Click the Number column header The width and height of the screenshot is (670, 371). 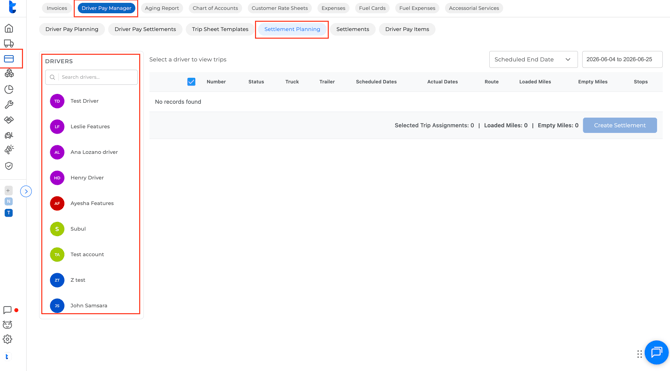click(216, 82)
